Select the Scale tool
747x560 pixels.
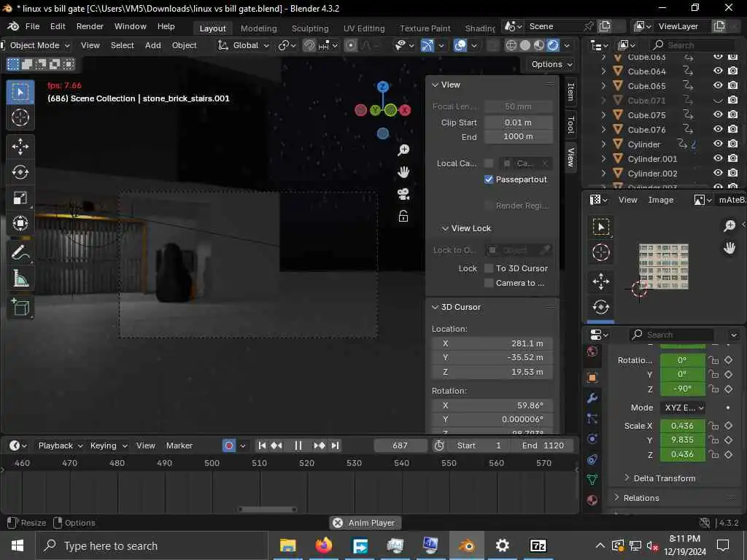point(20,198)
